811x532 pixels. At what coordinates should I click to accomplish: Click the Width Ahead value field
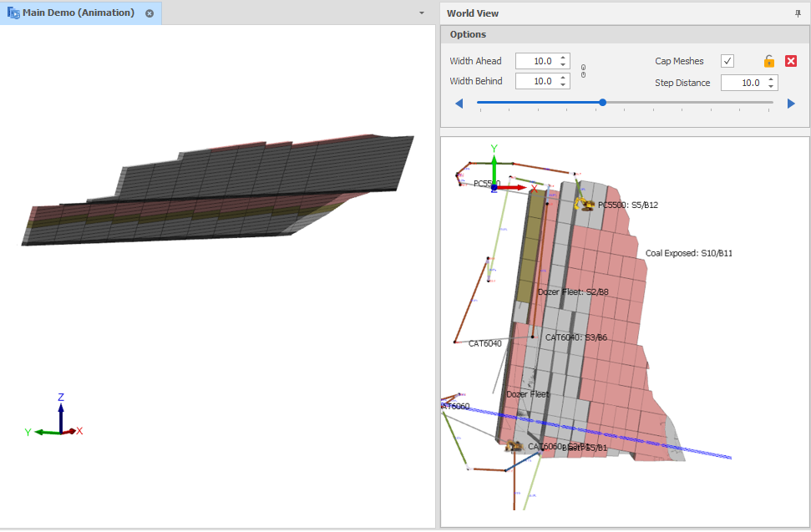(536, 61)
